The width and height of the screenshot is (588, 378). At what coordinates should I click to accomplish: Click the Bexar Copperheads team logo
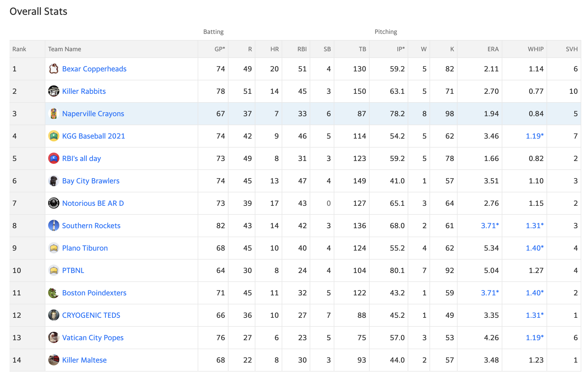point(53,69)
